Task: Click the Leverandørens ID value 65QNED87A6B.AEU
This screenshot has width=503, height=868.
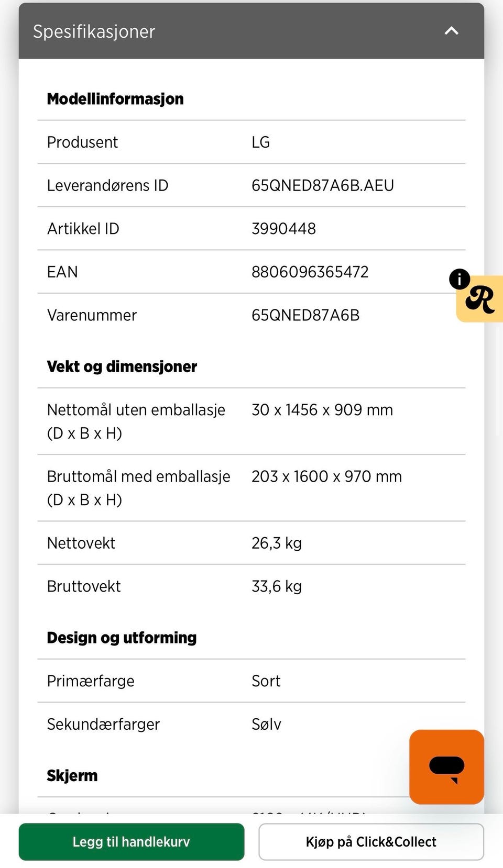Action: [322, 185]
